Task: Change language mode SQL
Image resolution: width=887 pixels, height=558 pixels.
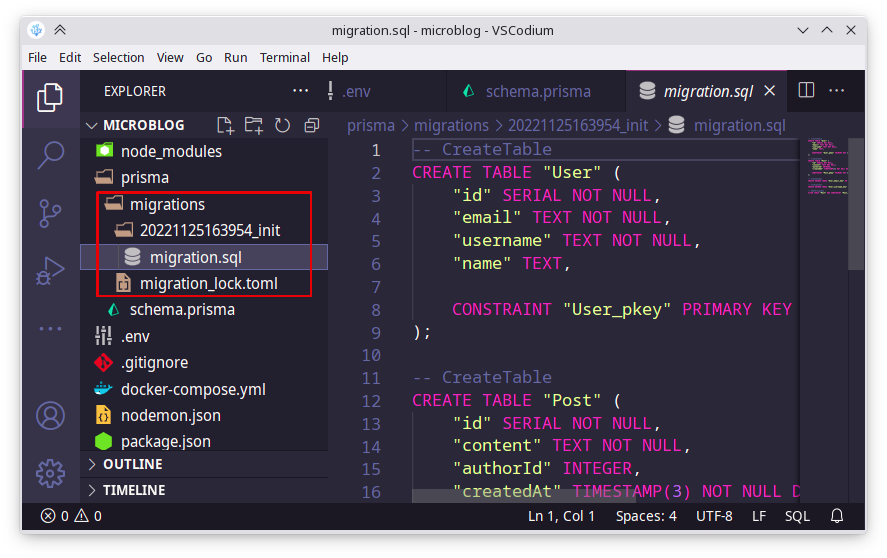Action: coord(797,516)
